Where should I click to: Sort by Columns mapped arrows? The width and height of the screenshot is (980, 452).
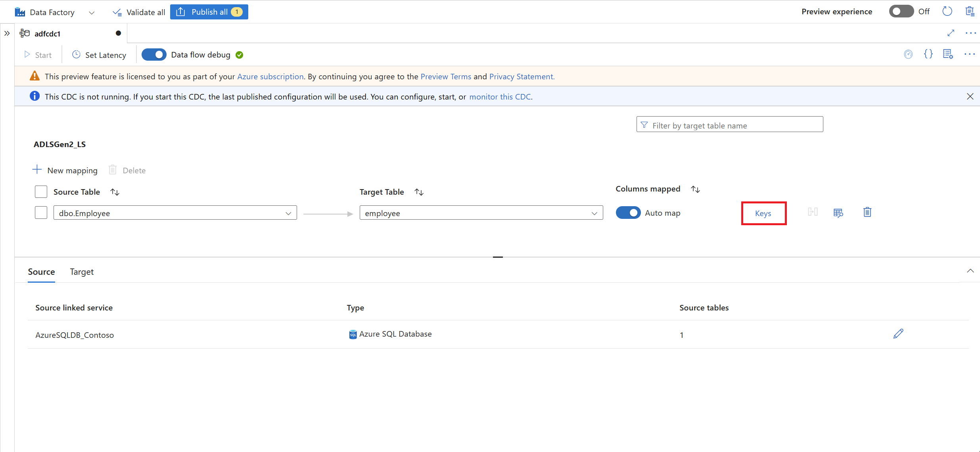[x=696, y=189]
